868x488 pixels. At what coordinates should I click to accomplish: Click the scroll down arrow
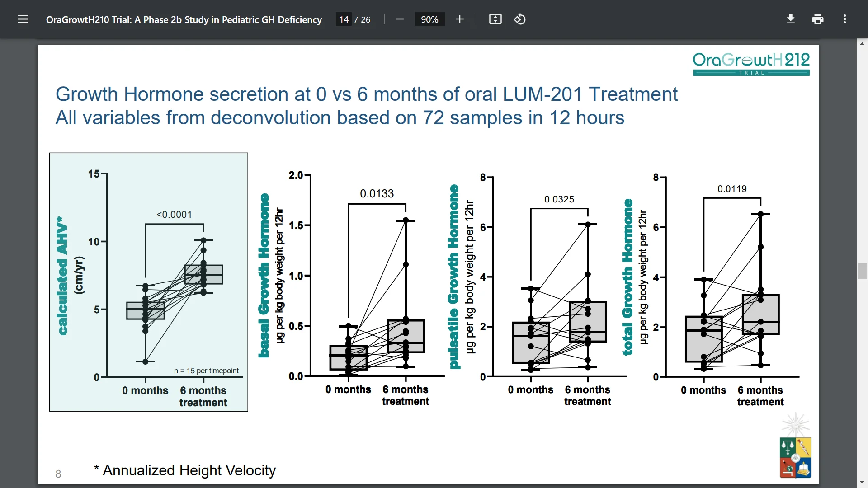tap(862, 482)
